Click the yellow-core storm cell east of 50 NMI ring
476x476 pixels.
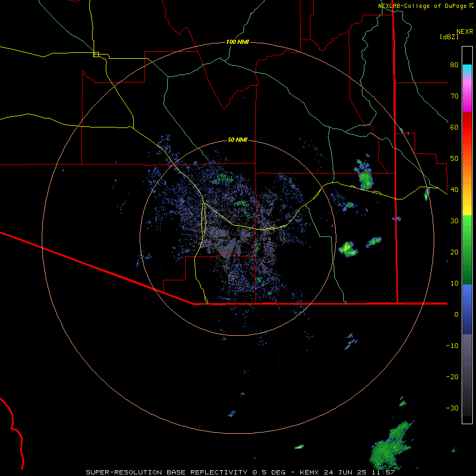pyautogui.click(x=348, y=249)
